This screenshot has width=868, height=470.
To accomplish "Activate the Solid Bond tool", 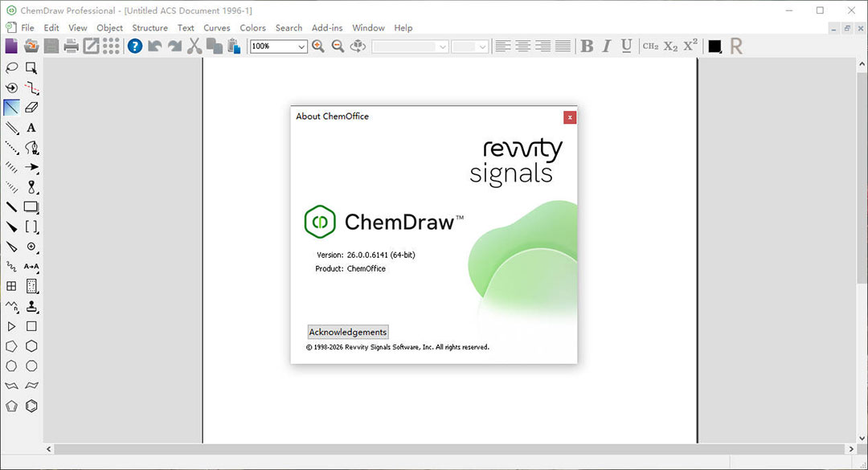I will [x=11, y=108].
